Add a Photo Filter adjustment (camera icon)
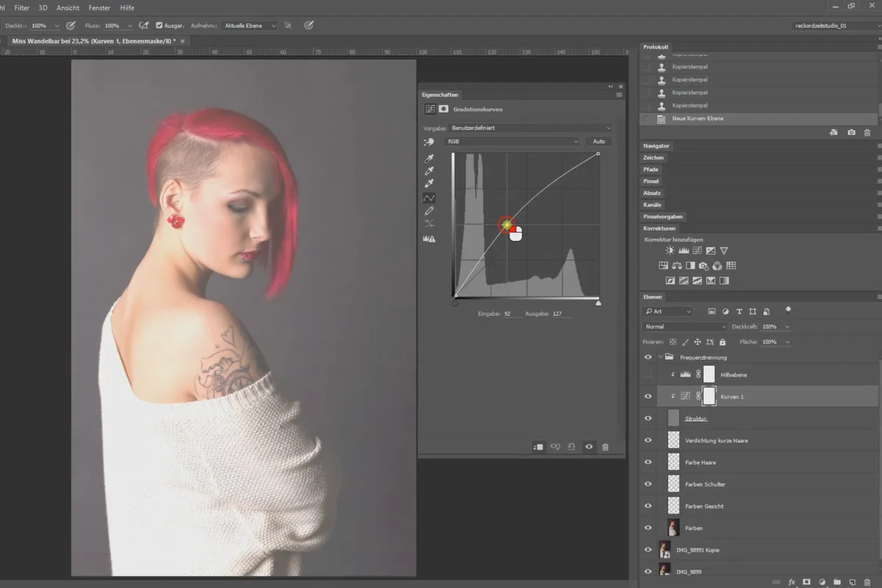 [703, 265]
